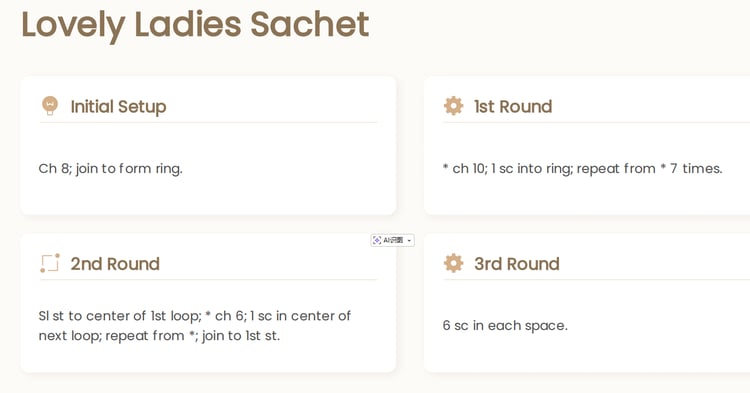Screen dimensions: 750x393
Task: Click the purple AI scan icon in floating badge
Action: [x=377, y=240]
